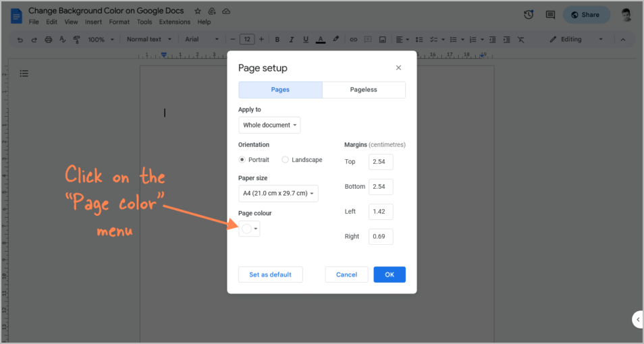Select the Landscape orientation radio button
The height and width of the screenshot is (344, 644).
tap(285, 160)
